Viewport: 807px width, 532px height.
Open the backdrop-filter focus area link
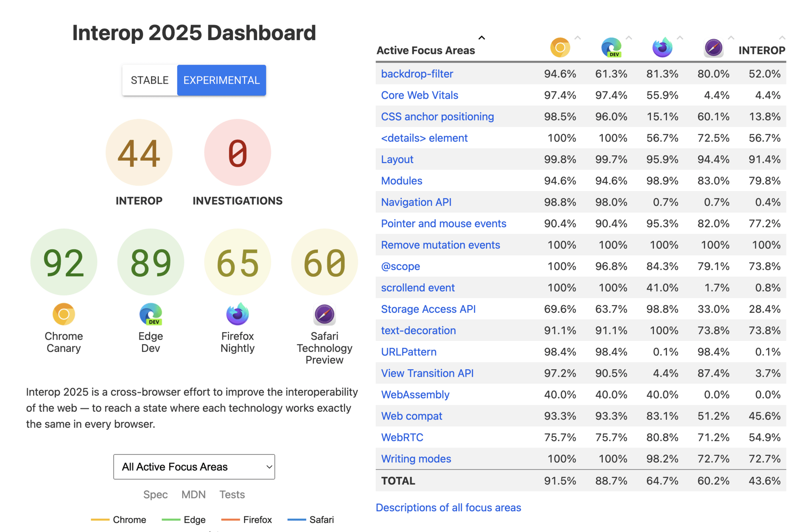coord(417,74)
